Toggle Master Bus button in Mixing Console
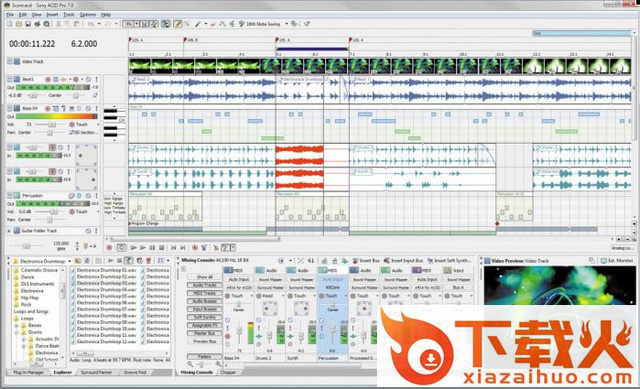The width and height of the screenshot is (640, 389). pyautogui.click(x=204, y=334)
